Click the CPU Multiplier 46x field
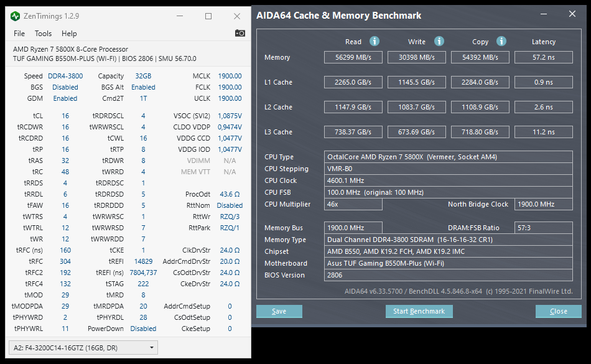Screen dimensions: 591x364 tap(353, 204)
